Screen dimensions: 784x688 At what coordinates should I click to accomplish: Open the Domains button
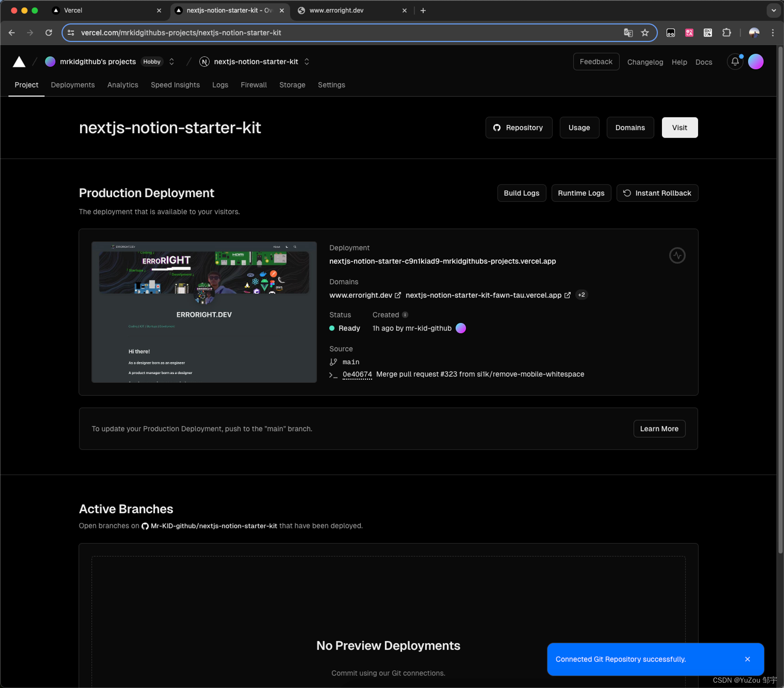click(630, 128)
